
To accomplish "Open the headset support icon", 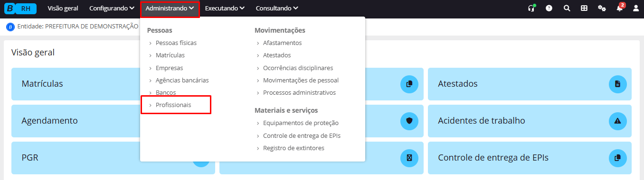I will click(x=532, y=8).
